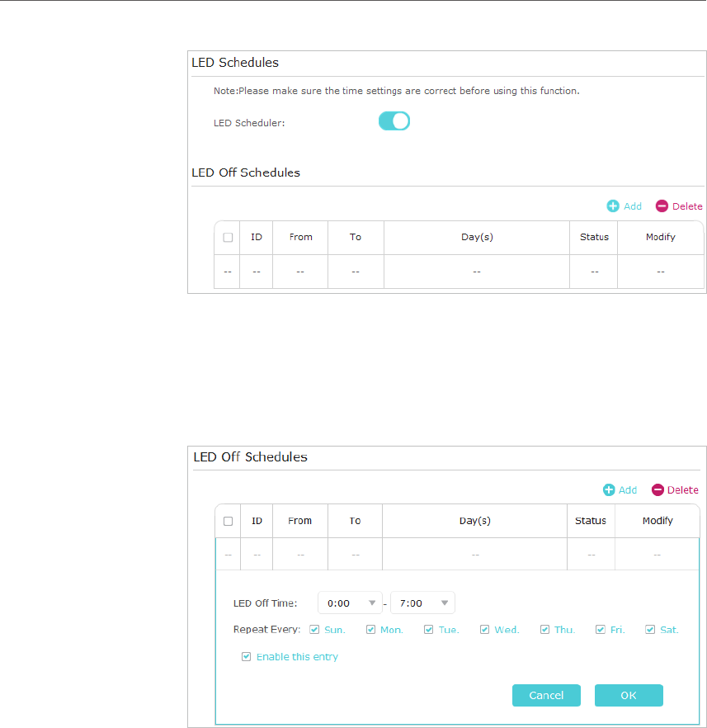This screenshot has width=707, height=728.
Task: Disable the 'Enable this entry' checkbox
Action: (x=246, y=657)
